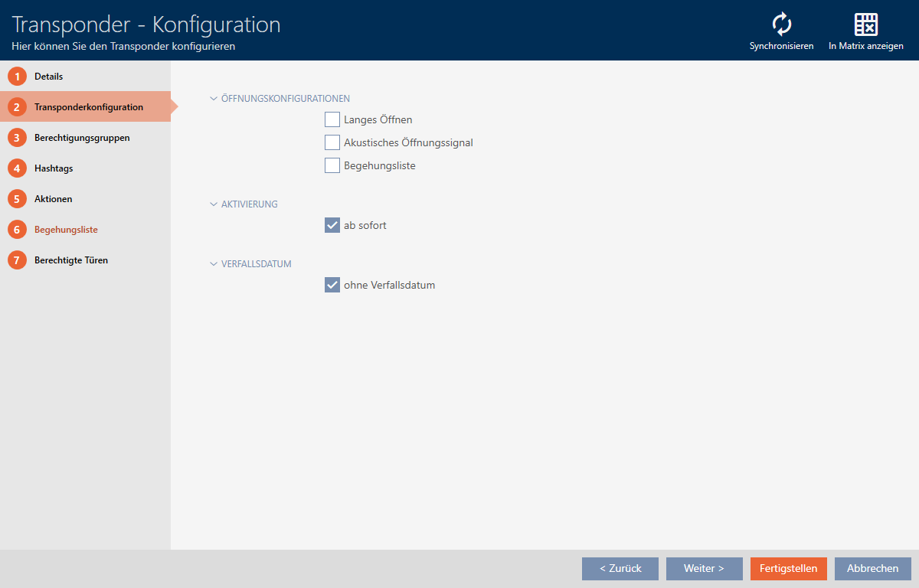Click the step 6 number badge
The image size is (919, 588).
click(x=17, y=230)
